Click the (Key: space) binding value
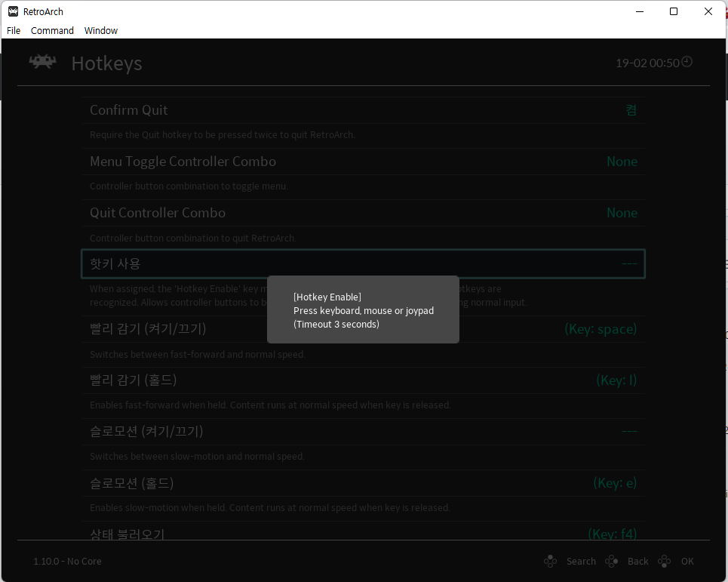Viewport: 728px width, 582px height. pos(601,329)
